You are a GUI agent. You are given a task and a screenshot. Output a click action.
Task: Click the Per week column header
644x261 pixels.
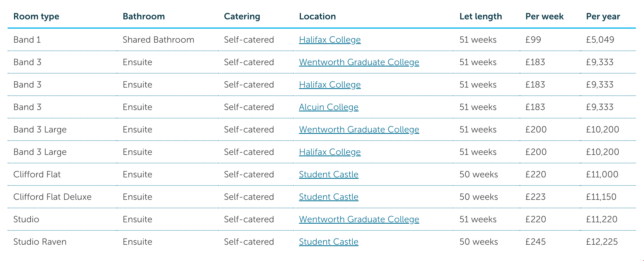544,16
